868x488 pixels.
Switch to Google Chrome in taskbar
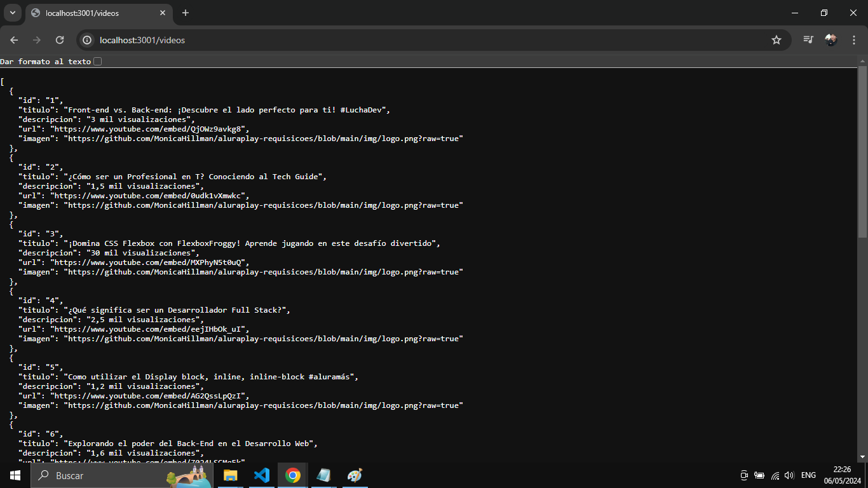click(x=292, y=475)
